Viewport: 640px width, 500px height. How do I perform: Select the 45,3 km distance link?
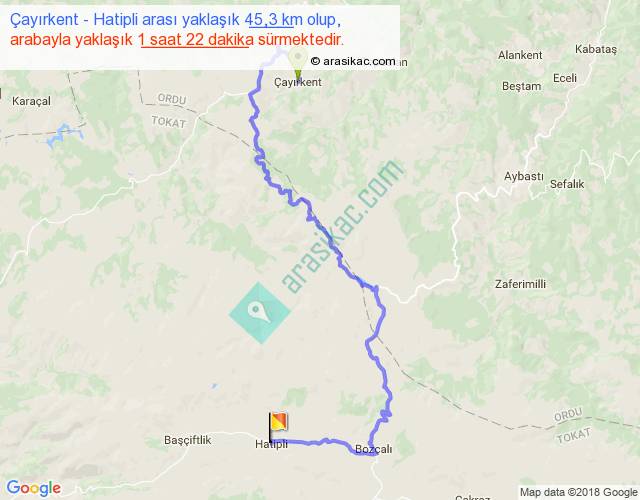pyautogui.click(x=273, y=20)
